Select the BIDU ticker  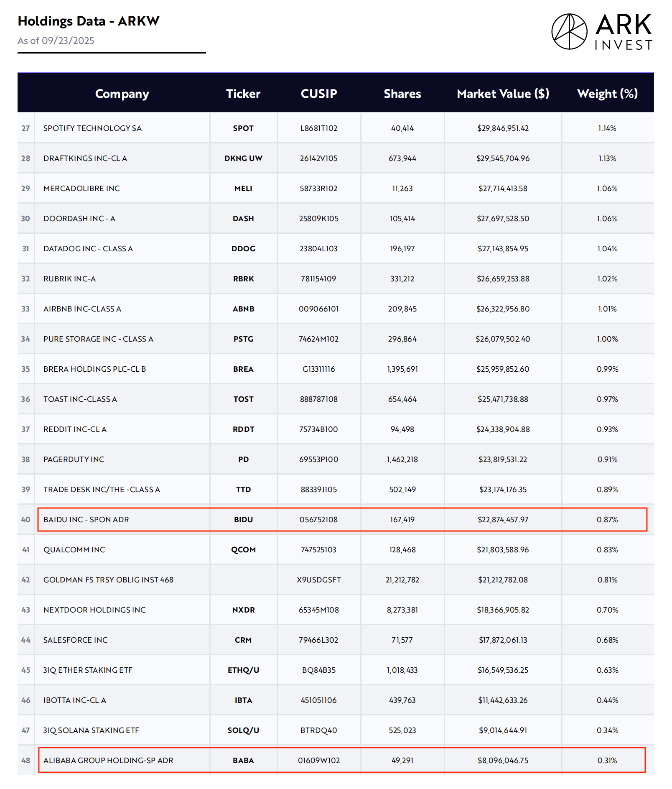coord(243,520)
